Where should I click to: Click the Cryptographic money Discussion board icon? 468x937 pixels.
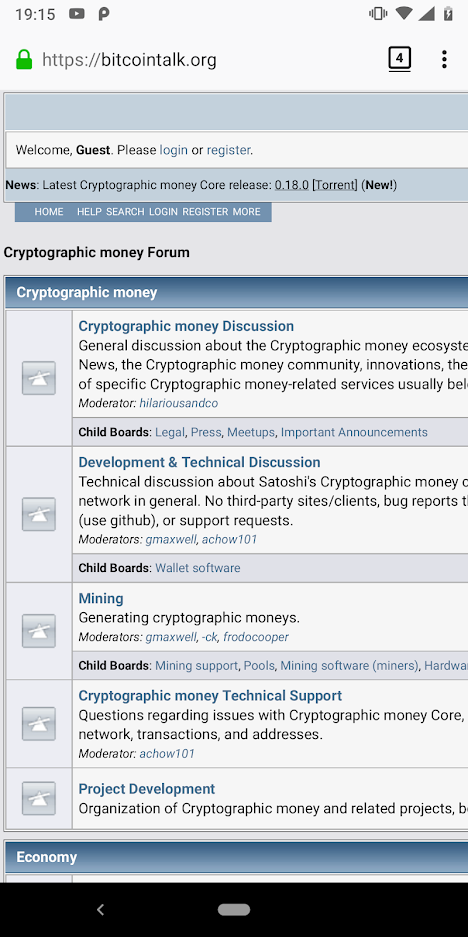click(39, 378)
